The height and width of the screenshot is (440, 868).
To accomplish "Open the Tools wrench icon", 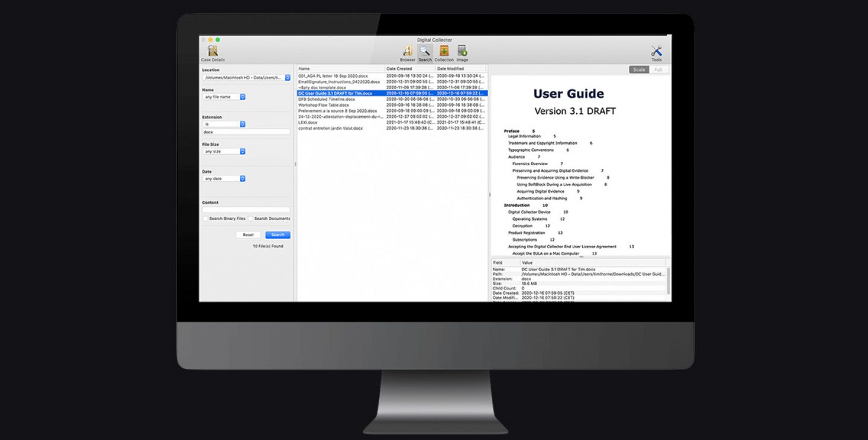I will (x=656, y=53).
